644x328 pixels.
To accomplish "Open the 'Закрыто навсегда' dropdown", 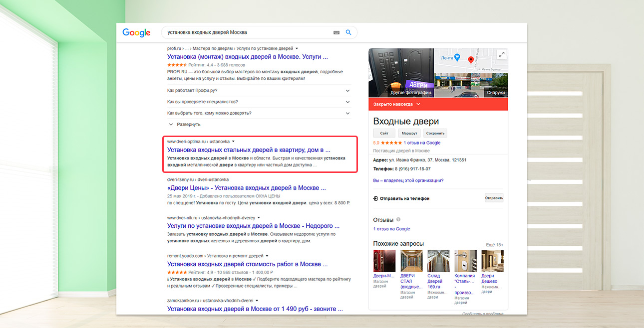I will tap(418, 104).
